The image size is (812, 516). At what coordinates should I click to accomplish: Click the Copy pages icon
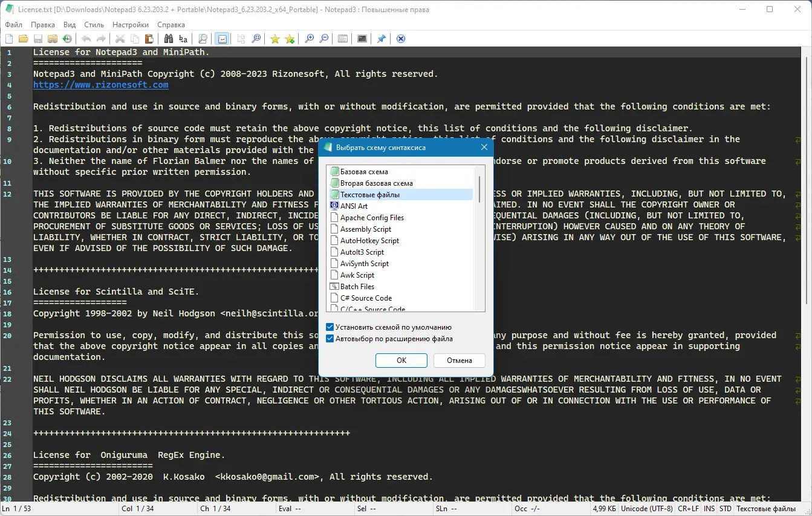(x=134, y=39)
